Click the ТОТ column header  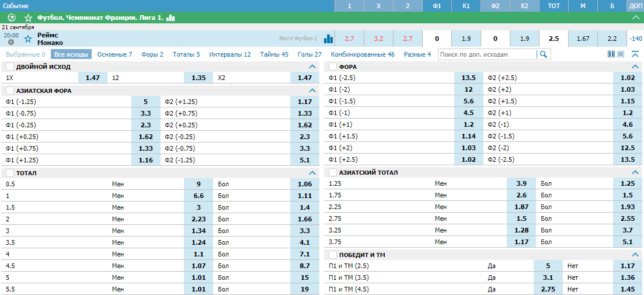click(x=554, y=6)
